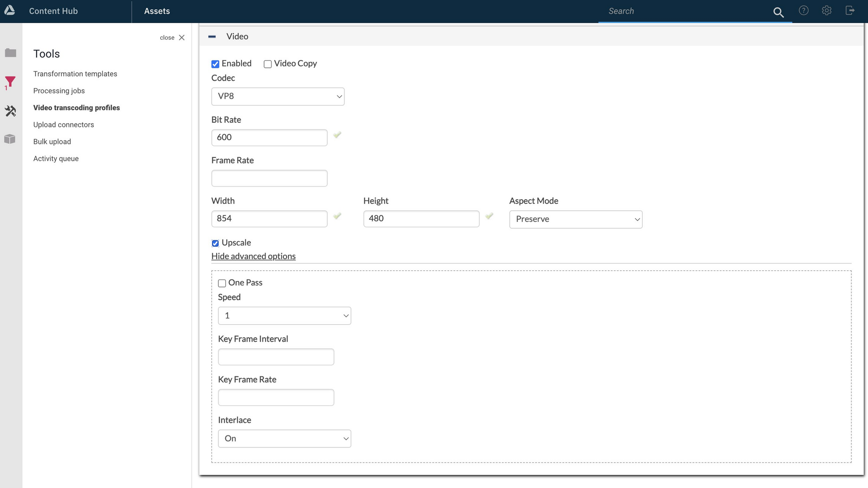Image resolution: width=868 pixels, height=488 pixels.
Task: Open the Codec dropdown showing VP8
Action: coord(278,96)
